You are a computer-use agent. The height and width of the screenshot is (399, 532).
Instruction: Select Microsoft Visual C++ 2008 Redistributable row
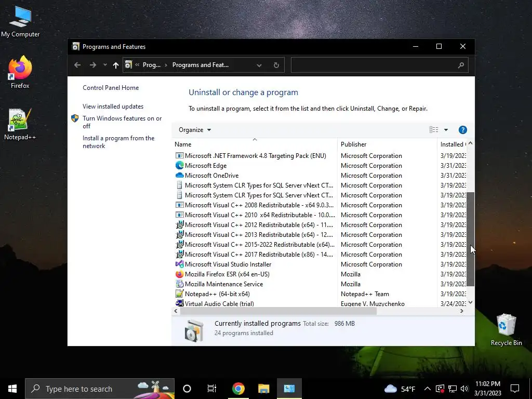pos(320,205)
